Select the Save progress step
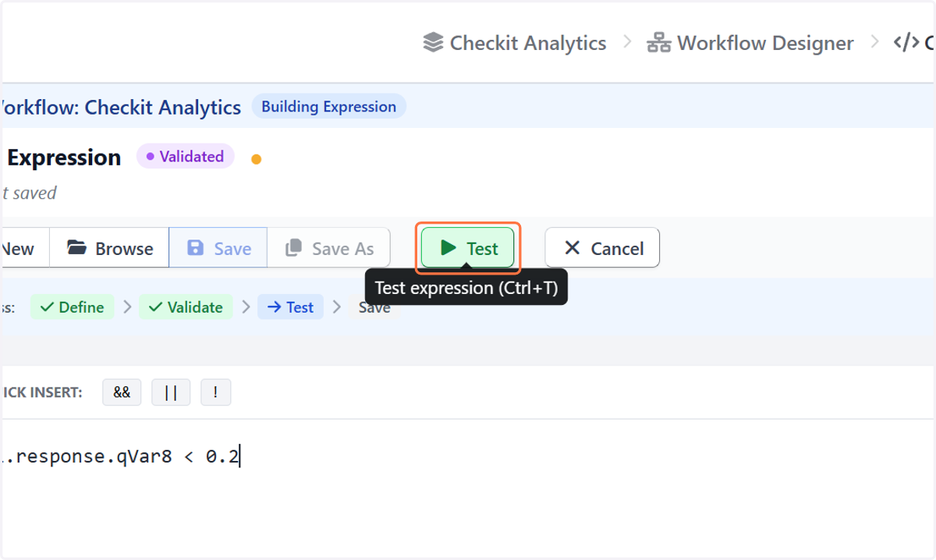Image resolution: width=936 pixels, height=560 pixels. tap(374, 307)
